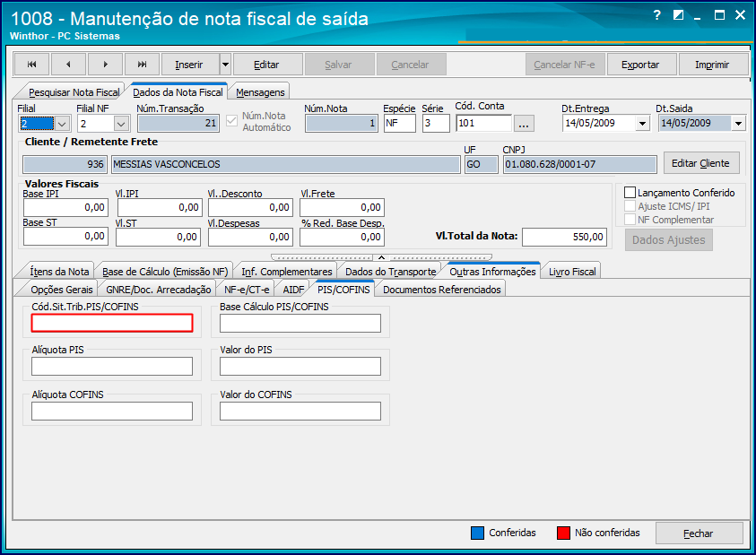The height and width of the screenshot is (555, 756).
Task: Toggle Ajuste ICMS/IPI checkbox
Action: (x=630, y=206)
